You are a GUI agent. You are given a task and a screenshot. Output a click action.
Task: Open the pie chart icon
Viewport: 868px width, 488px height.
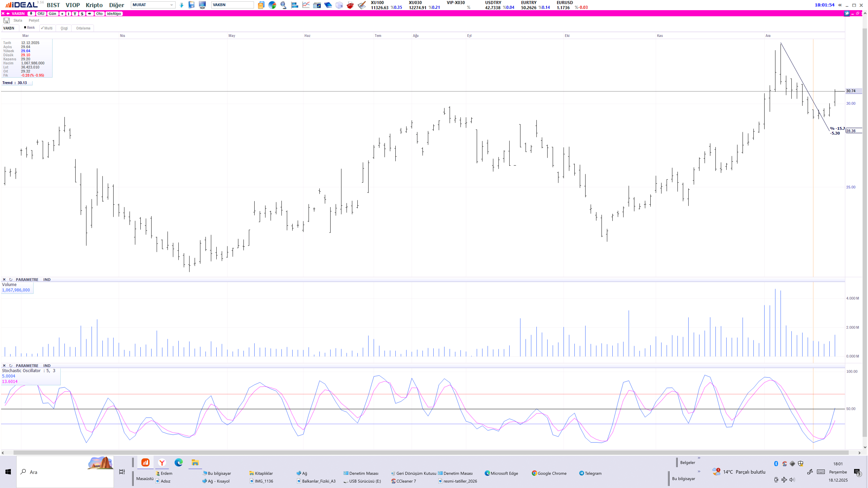point(272,5)
